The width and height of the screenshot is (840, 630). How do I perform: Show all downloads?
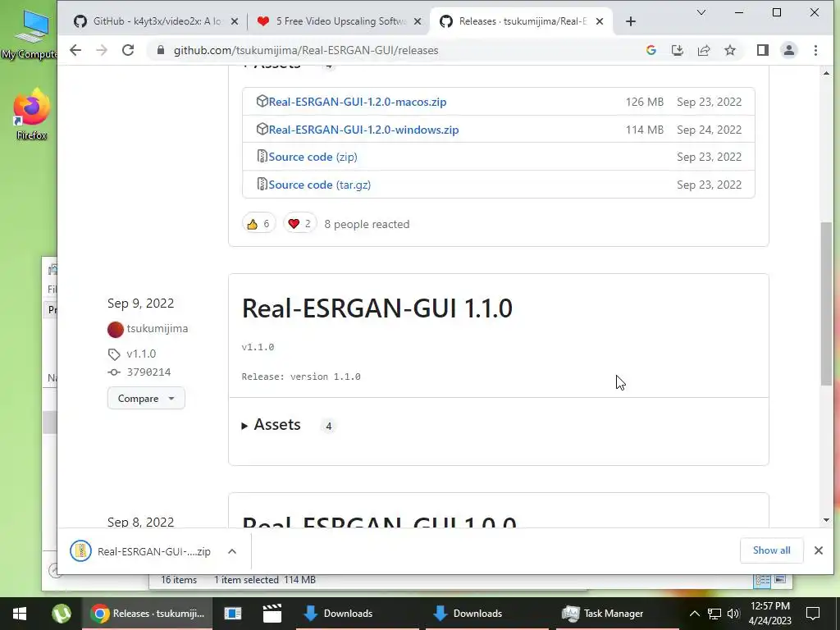pyautogui.click(x=771, y=550)
